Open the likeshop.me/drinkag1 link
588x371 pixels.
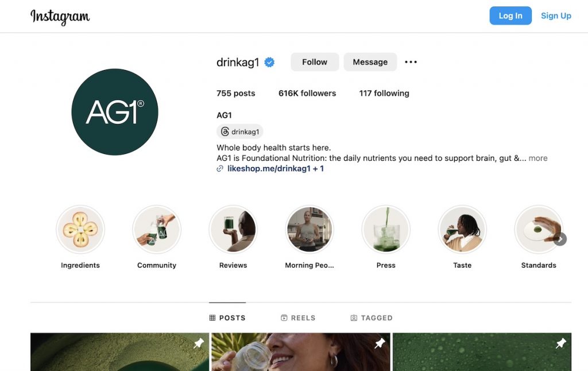click(269, 168)
